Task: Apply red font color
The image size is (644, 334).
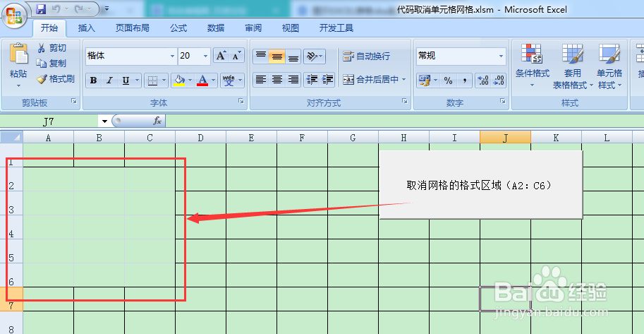Action: click(202, 80)
